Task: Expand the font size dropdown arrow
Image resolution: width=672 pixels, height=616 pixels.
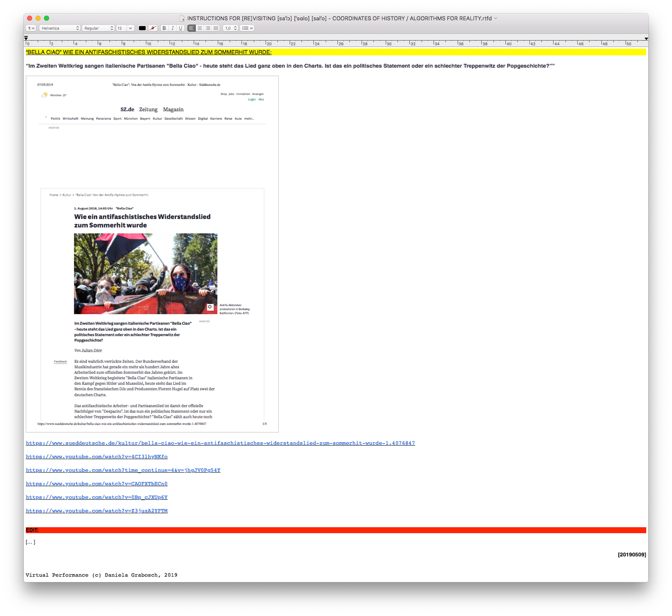Action: 131,28
